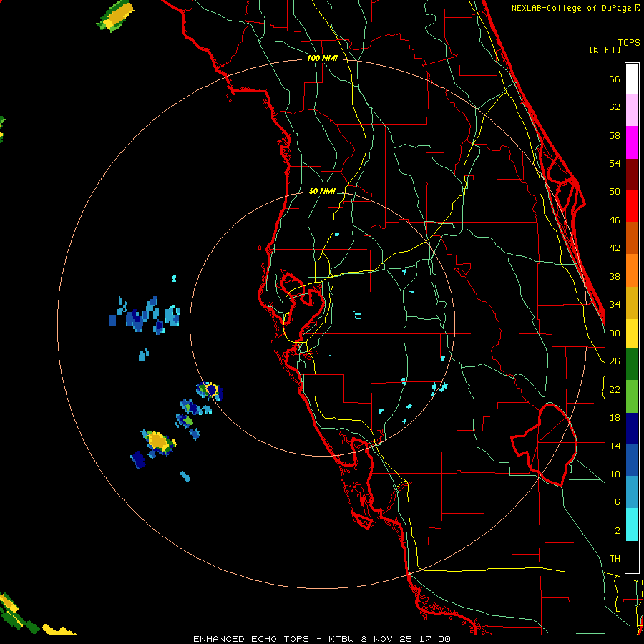Screen dimensions: 644x644
Task: Click the gold legend swatch
Action: click(632, 302)
